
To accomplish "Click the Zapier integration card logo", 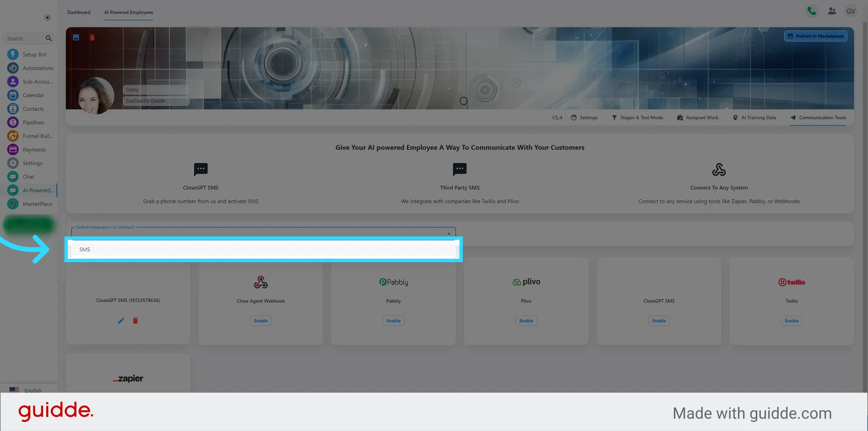I will (x=128, y=378).
